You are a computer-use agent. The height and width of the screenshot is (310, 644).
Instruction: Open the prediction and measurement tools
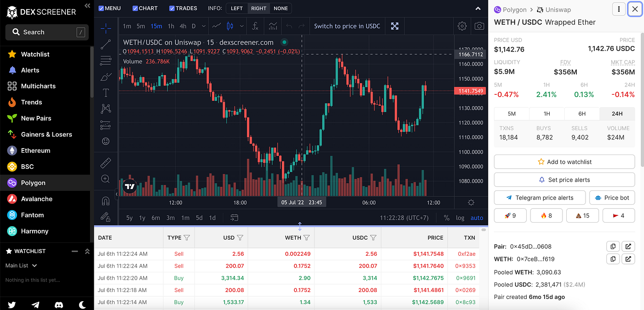[x=106, y=125]
